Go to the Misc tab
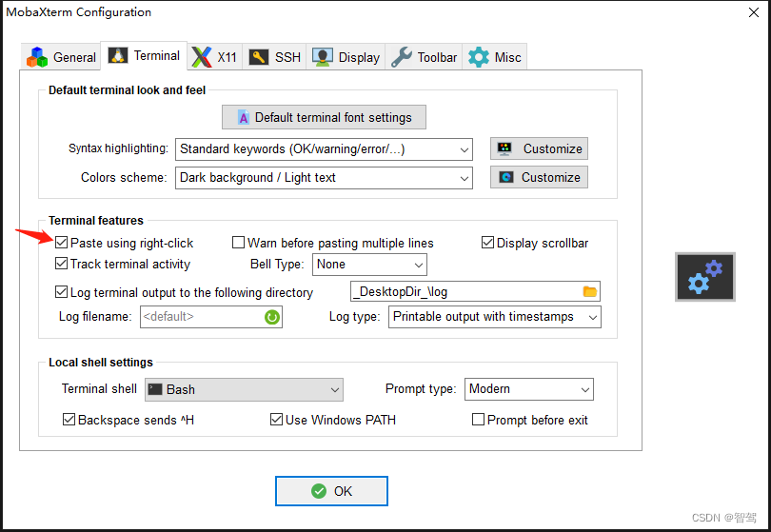 click(494, 57)
